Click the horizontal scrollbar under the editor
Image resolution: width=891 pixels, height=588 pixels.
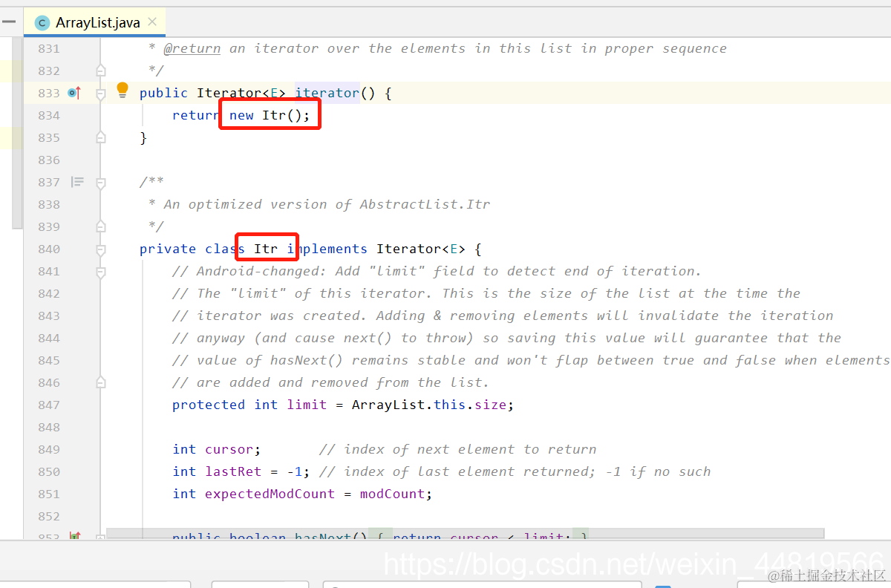(465, 533)
